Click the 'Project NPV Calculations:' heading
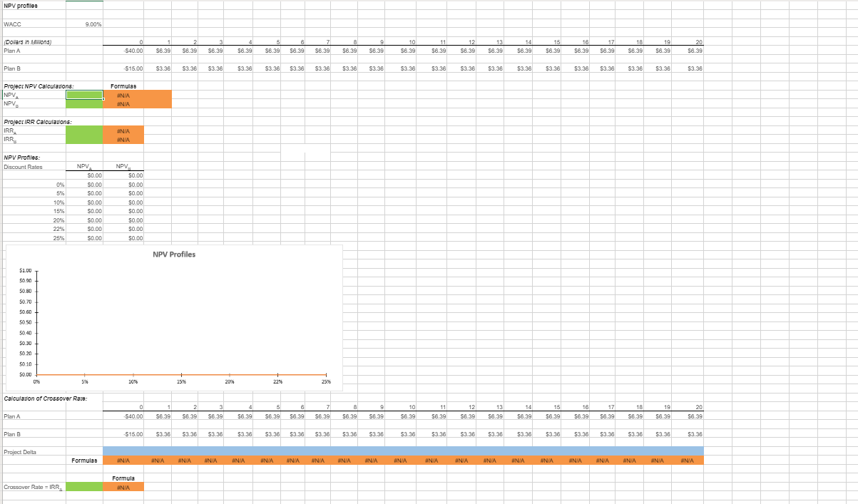This screenshot has width=858, height=504. pyautogui.click(x=39, y=86)
